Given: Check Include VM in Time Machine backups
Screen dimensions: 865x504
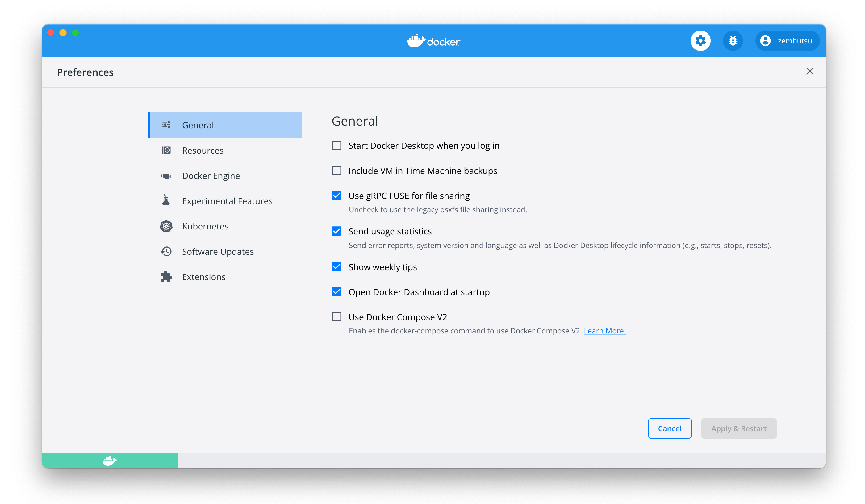Looking at the screenshot, I should [336, 170].
